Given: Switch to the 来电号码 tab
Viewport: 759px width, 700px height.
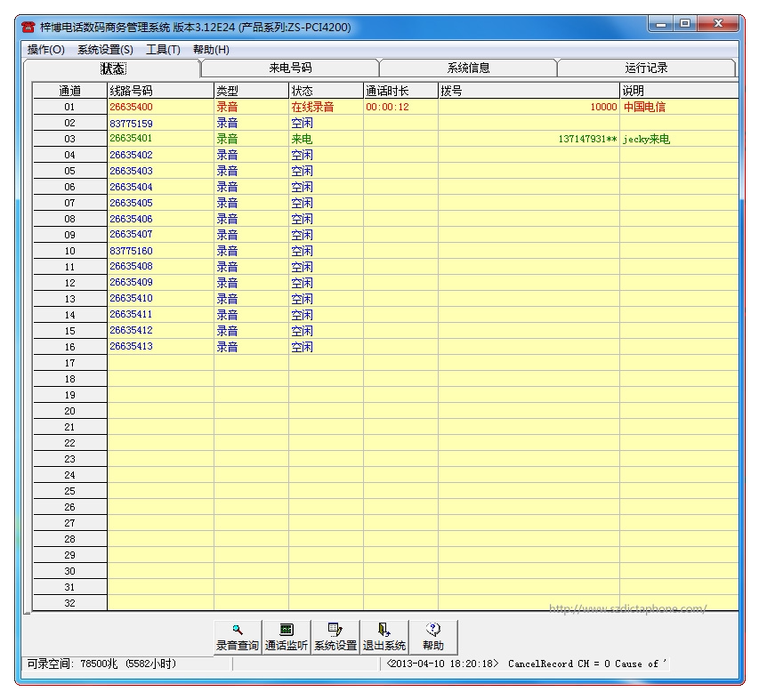Looking at the screenshot, I should (290, 68).
